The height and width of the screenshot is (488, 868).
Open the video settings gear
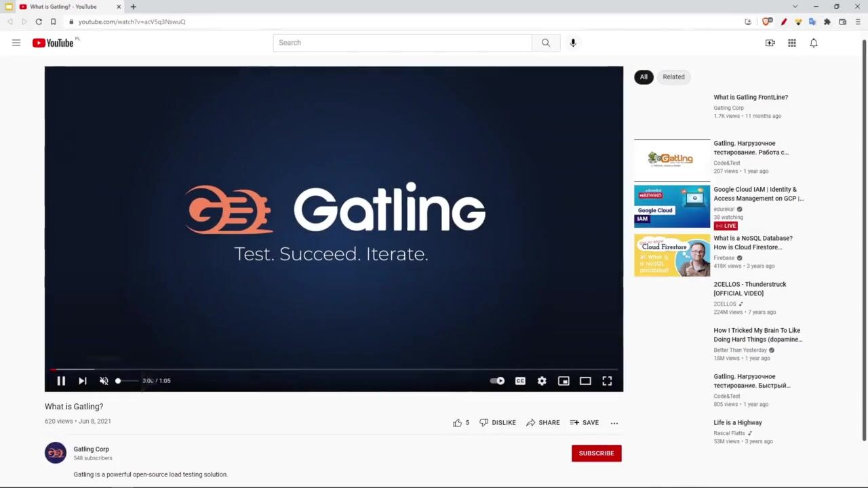[542, 381]
